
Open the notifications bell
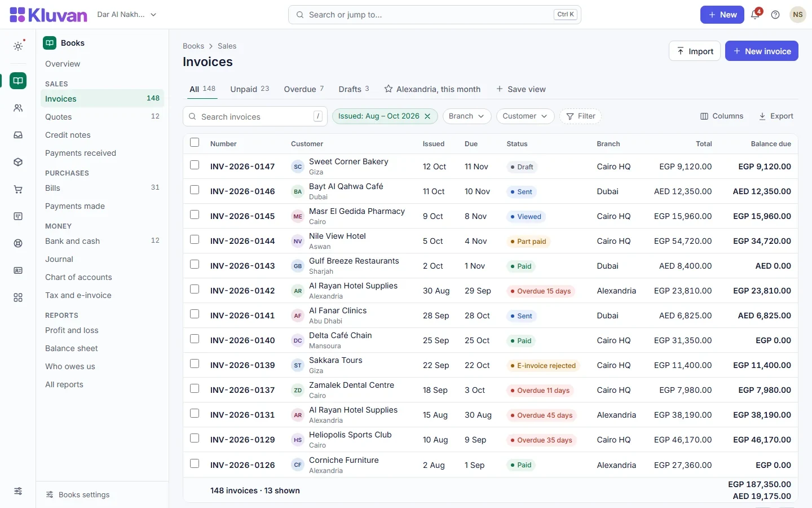tap(756, 15)
